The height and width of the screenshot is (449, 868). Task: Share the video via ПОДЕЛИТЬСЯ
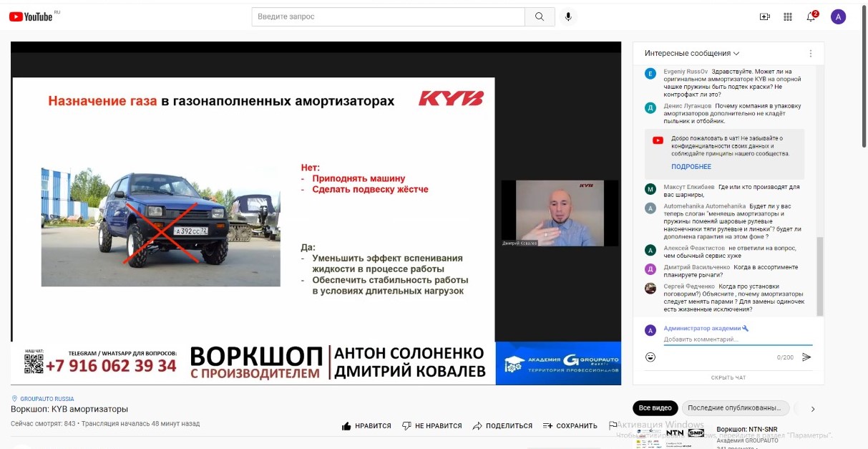pyautogui.click(x=502, y=425)
